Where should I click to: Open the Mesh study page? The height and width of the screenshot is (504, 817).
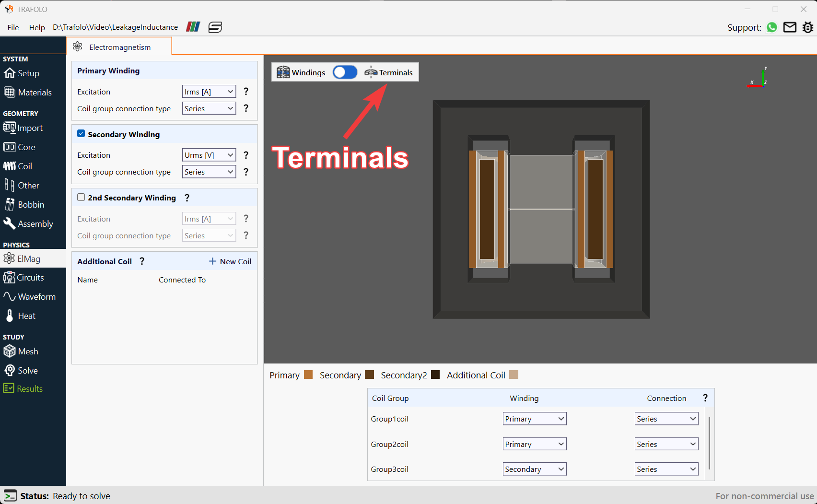coord(21,352)
